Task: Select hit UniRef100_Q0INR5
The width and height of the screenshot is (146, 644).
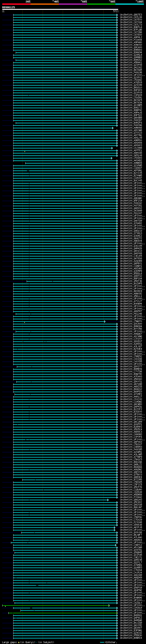Action: (x=131, y=105)
